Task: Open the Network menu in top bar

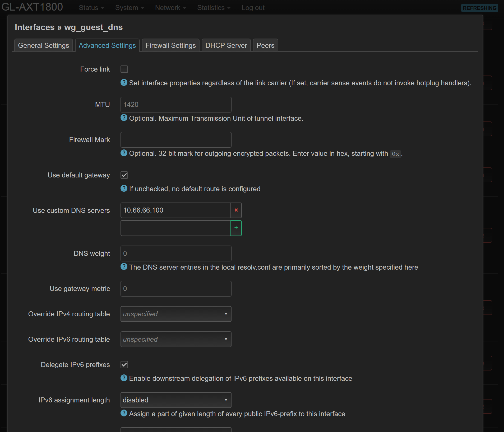Action: [x=170, y=8]
